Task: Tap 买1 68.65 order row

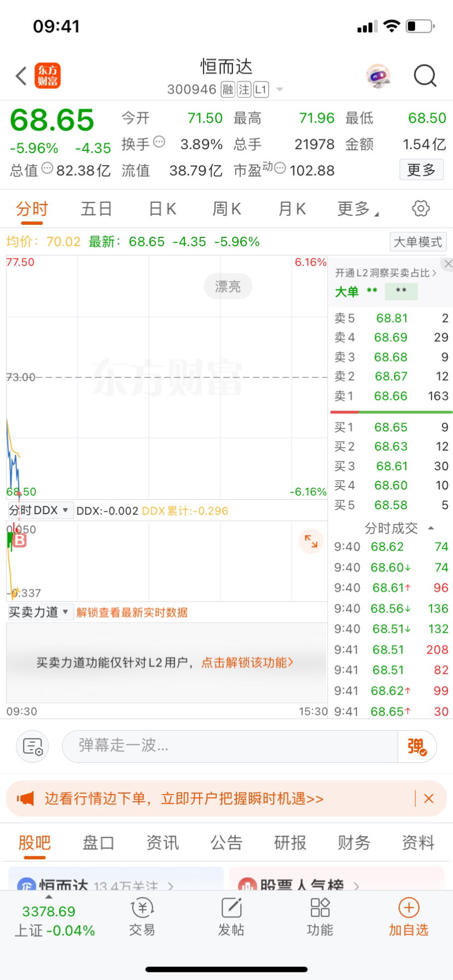Action: [391, 427]
